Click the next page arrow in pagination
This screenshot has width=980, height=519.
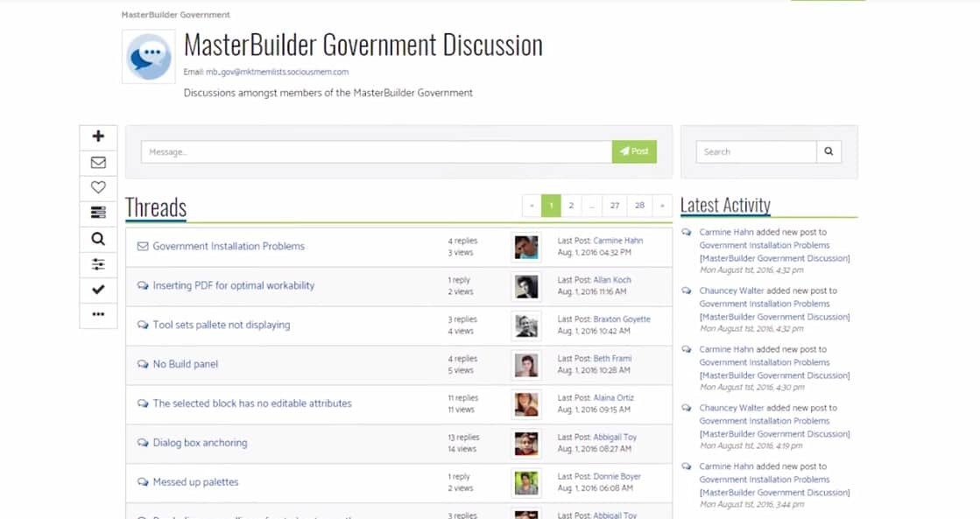point(664,206)
